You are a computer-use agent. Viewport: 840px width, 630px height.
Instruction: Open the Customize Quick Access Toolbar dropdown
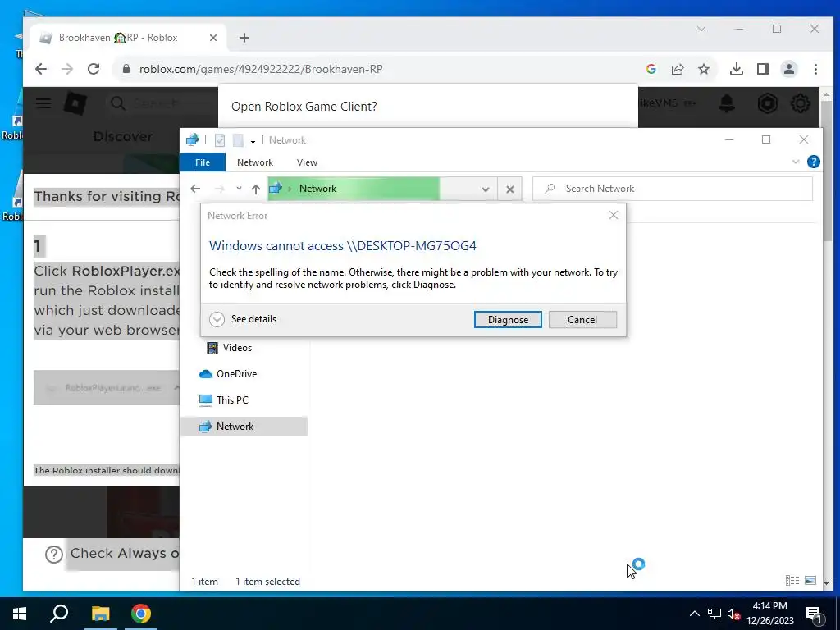(x=253, y=141)
